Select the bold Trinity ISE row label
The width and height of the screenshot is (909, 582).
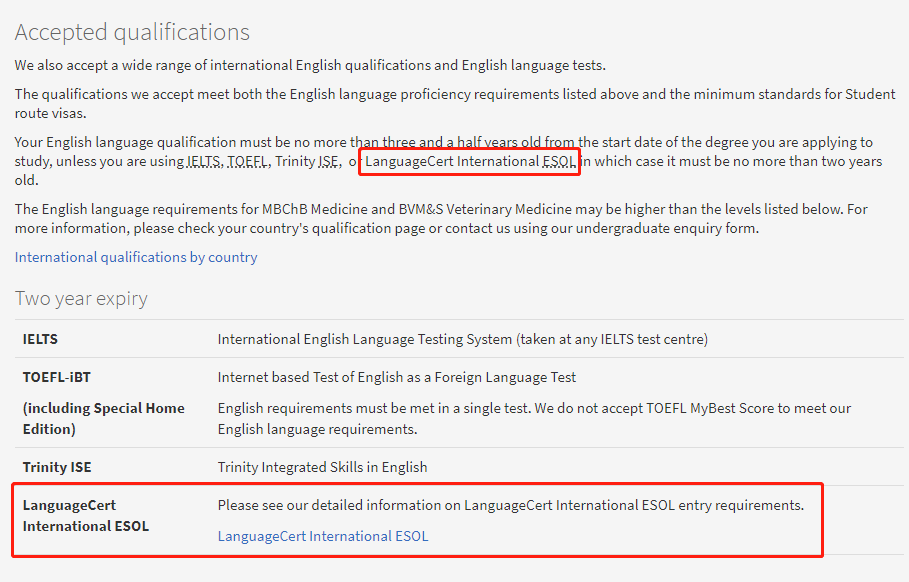[x=57, y=467]
